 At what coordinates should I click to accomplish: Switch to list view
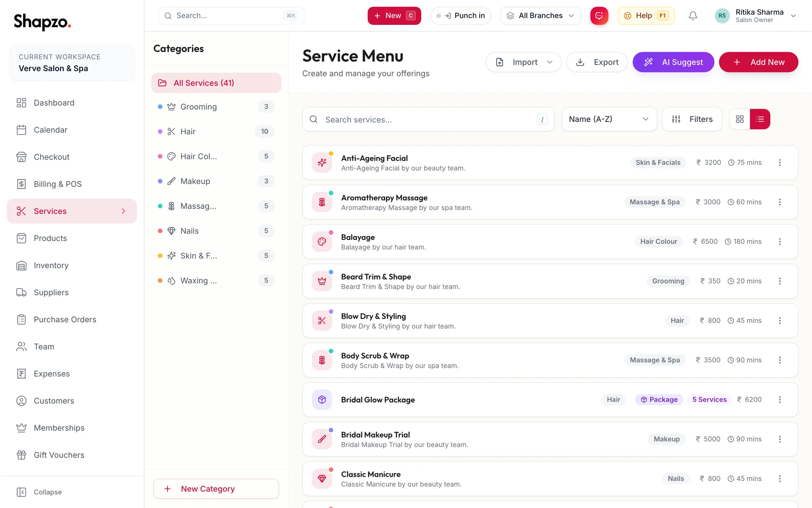[760, 119]
